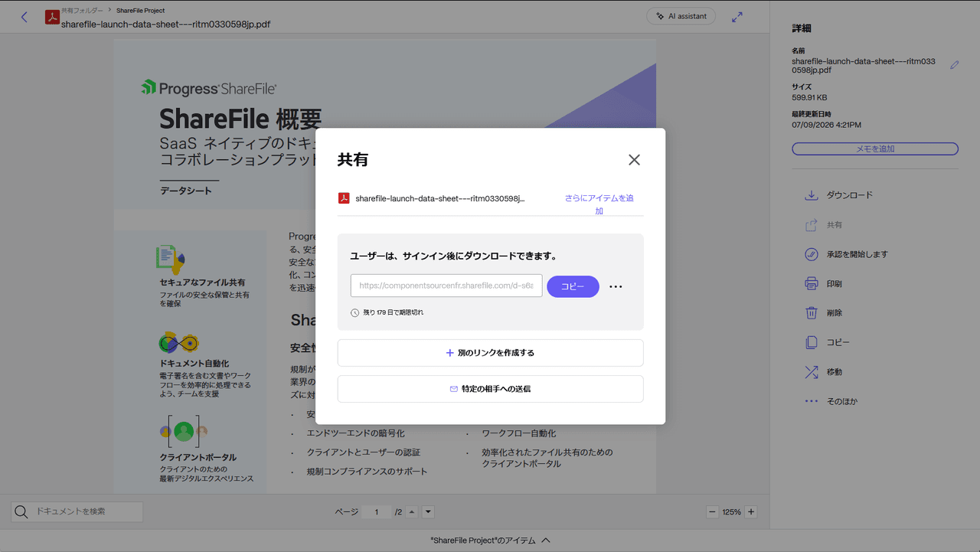Click the file name in the share dialog
Screen dimensions: 980x552
[440, 198]
